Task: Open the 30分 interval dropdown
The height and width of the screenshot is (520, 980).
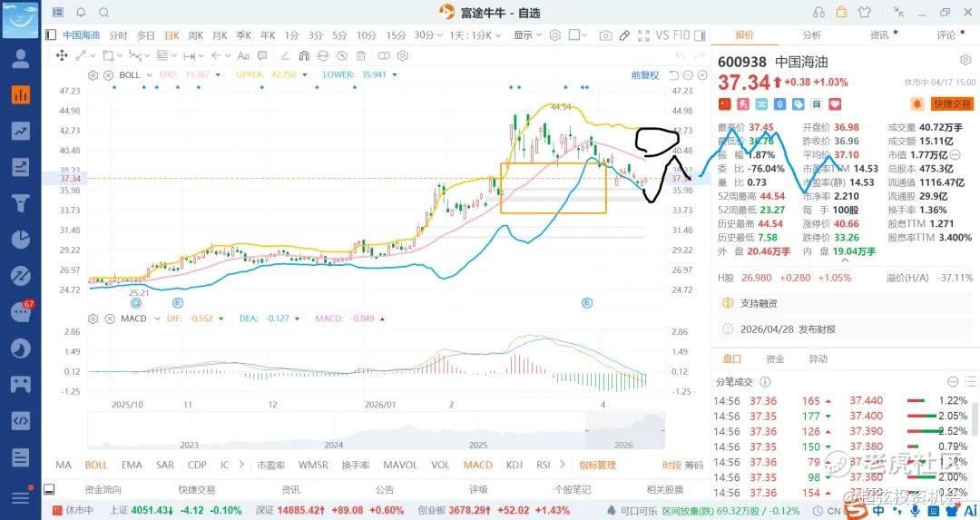Action: (428, 35)
